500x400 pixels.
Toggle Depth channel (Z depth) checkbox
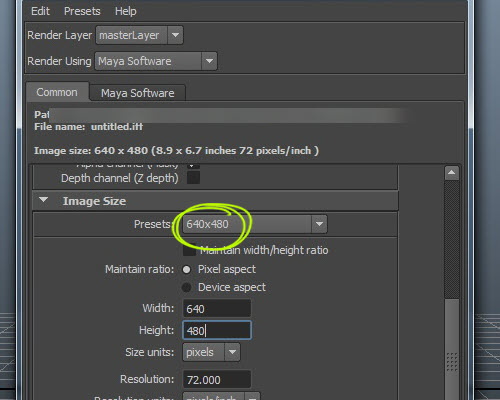193,178
